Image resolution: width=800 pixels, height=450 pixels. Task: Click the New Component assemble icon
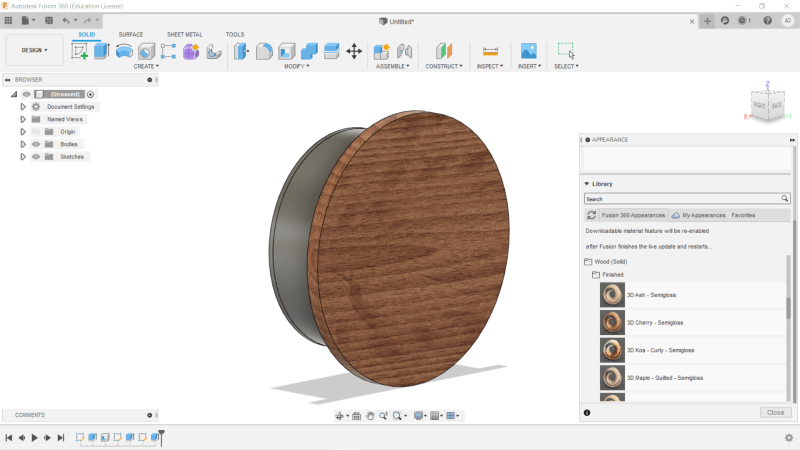[381, 51]
